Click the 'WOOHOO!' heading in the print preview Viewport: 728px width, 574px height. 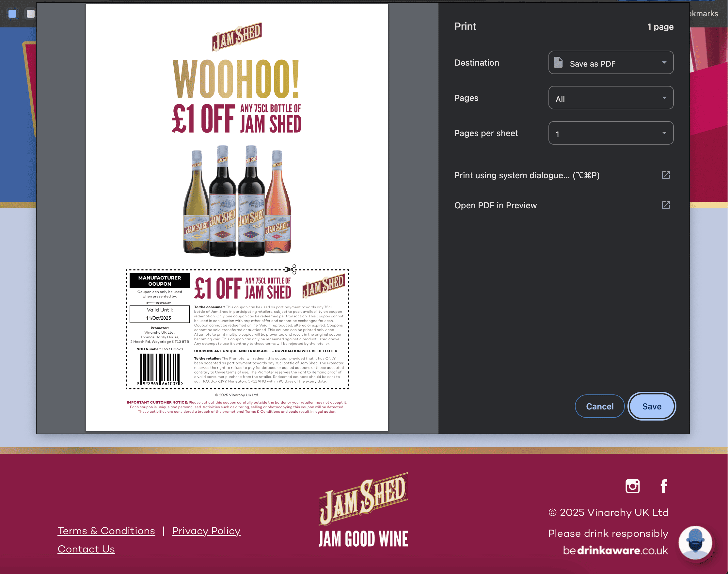[x=236, y=79]
